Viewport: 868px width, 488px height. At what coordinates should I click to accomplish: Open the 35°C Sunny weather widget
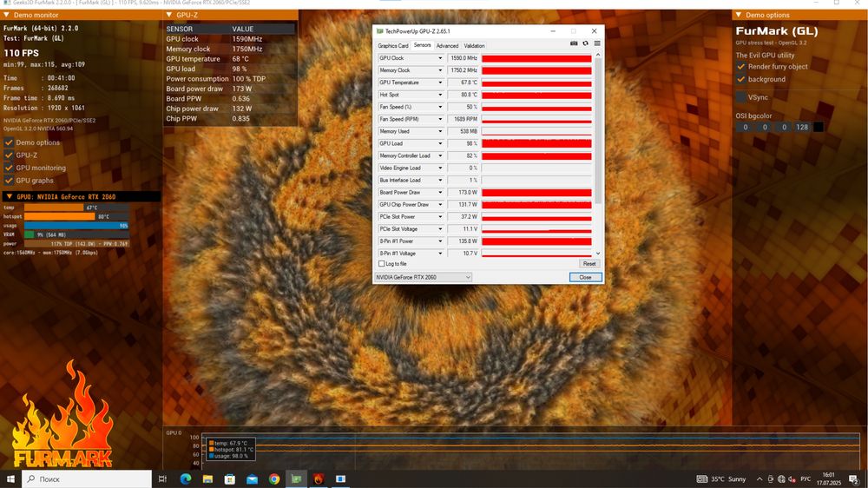(x=721, y=479)
